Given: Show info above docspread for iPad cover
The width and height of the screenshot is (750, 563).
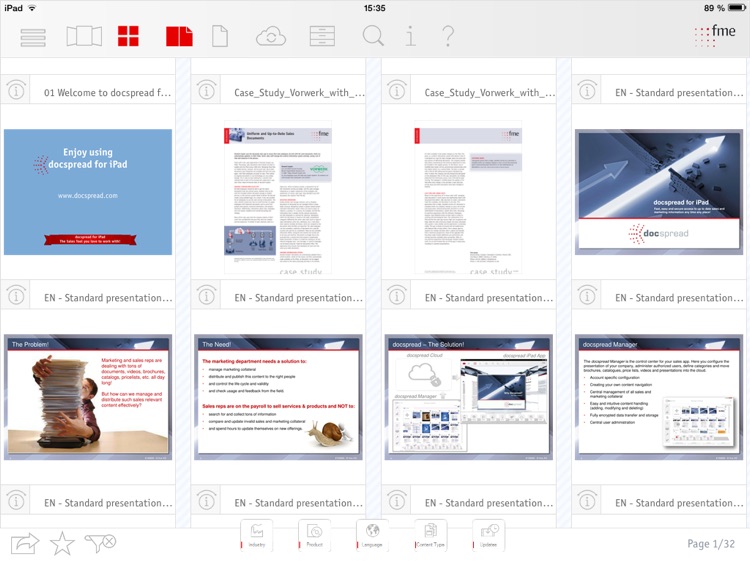Looking at the screenshot, I should tap(587, 90).
